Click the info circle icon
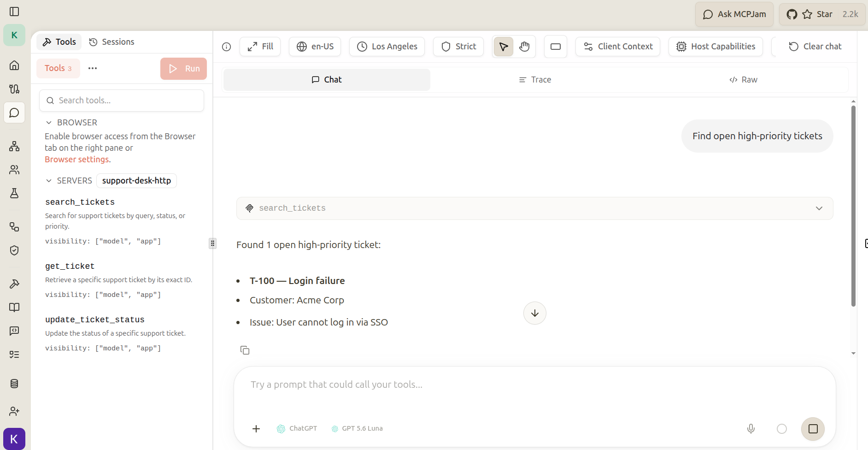Screen dimensions: 868x450 (x=226, y=47)
